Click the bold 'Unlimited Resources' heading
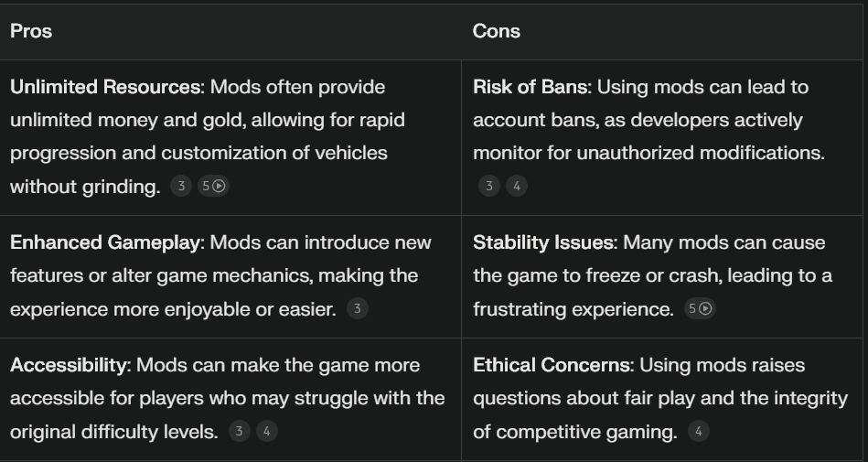Viewport: 868px width, 462px height. coord(105,87)
